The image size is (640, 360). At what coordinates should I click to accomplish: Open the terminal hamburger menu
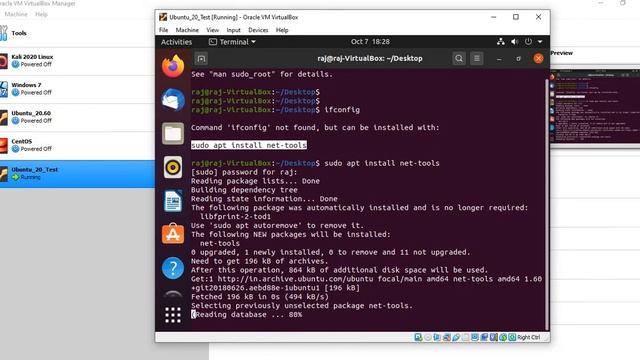point(477,58)
